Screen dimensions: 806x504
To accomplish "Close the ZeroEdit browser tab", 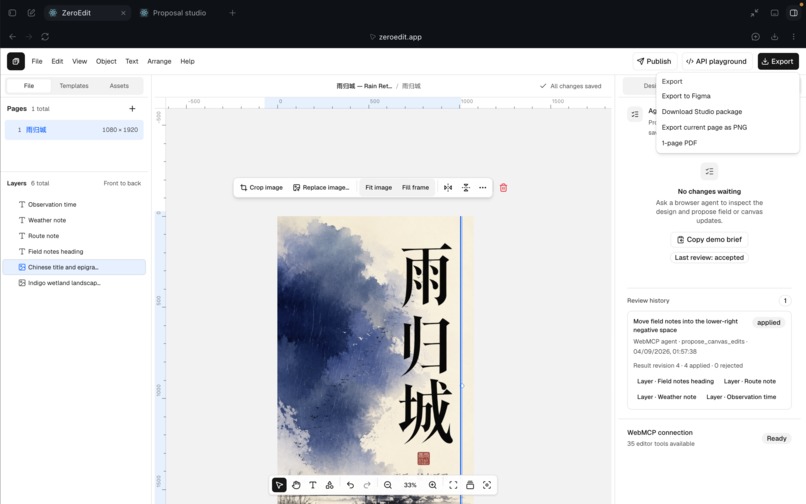I will pyautogui.click(x=123, y=13).
